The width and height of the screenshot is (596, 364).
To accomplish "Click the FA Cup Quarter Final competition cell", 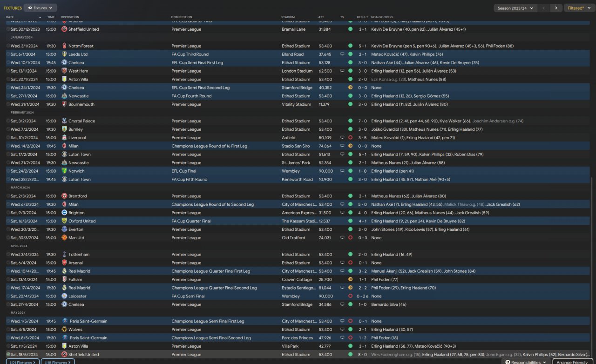I will coord(191,221).
